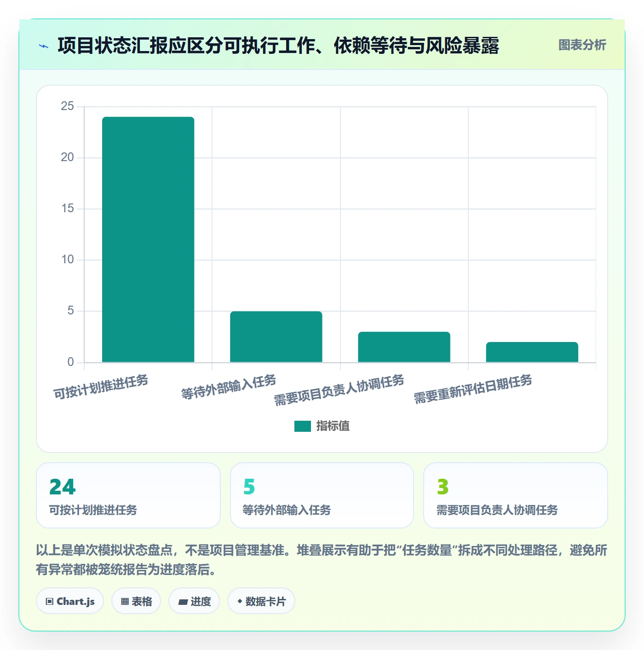
Task: Click the y-axis value 25
Action: [68, 106]
